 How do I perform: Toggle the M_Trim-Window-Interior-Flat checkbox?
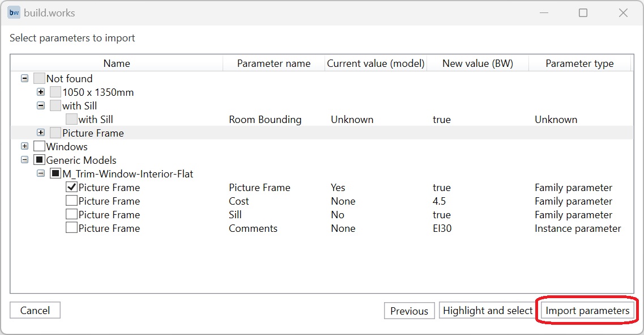(x=54, y=173)
